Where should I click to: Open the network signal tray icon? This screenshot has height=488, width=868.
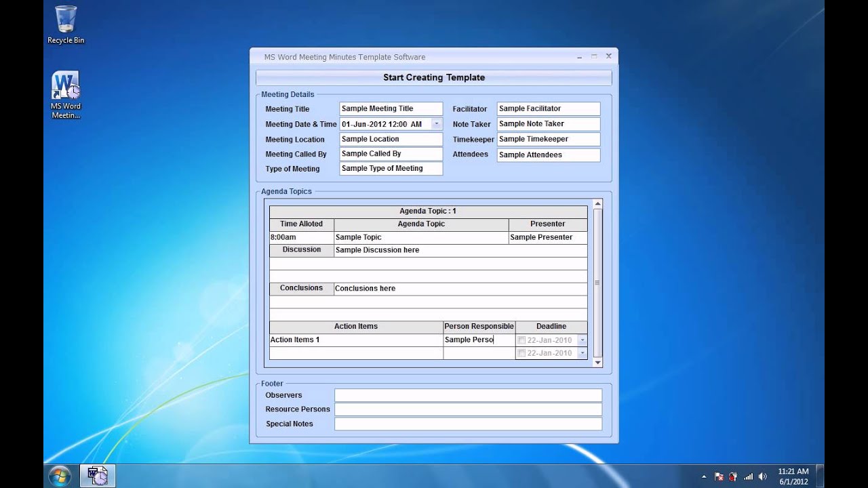click(749, 476)
